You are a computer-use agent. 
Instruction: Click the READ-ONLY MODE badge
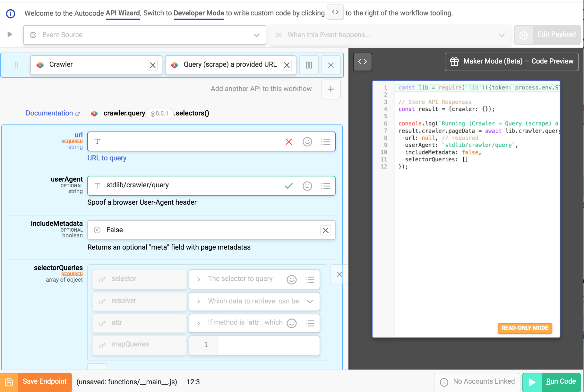[x=525, y=328]
